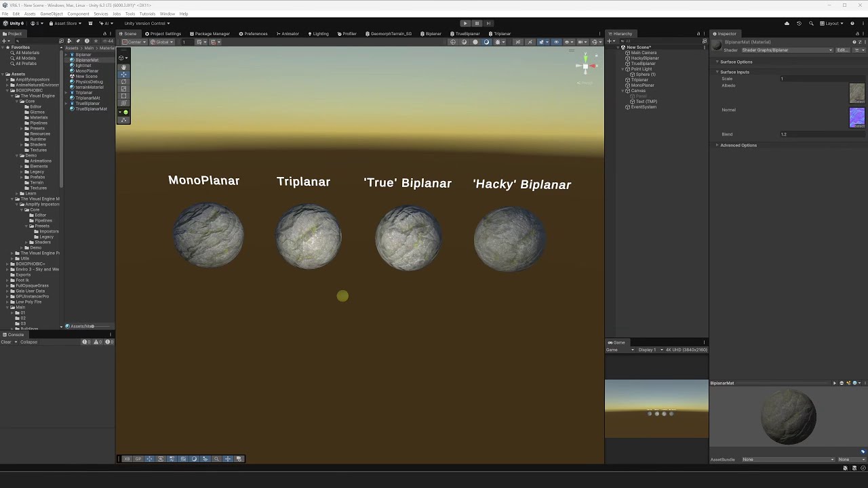Click Clear in the Console panel

click(x=6, y=342)
